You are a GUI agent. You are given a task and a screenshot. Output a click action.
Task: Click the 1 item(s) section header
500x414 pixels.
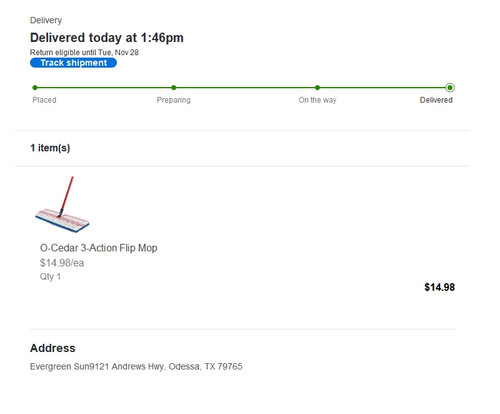click(x=50, y=148)
